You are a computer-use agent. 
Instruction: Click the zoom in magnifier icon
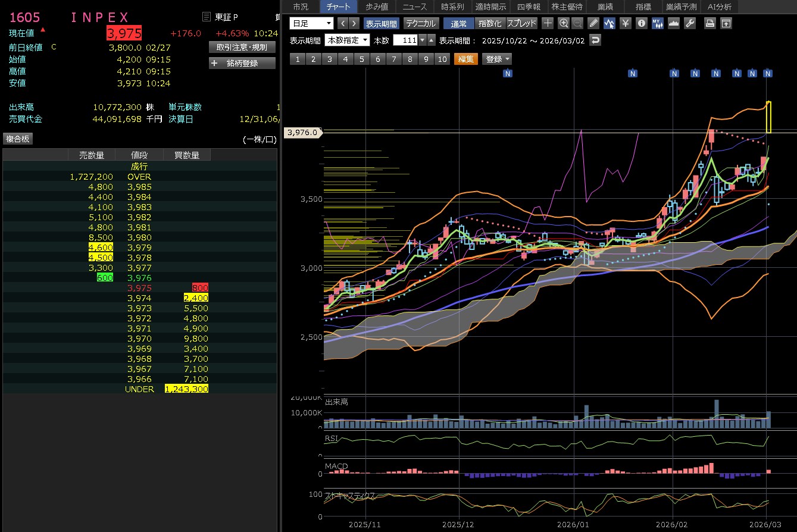pyautogui.click(x=564, y=23)
